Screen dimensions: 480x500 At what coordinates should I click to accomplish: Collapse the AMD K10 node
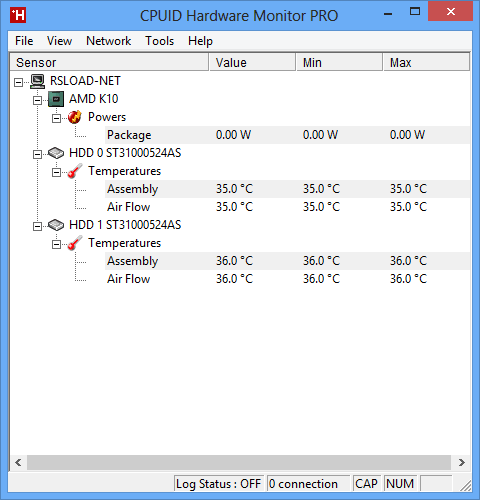point(37,100)
